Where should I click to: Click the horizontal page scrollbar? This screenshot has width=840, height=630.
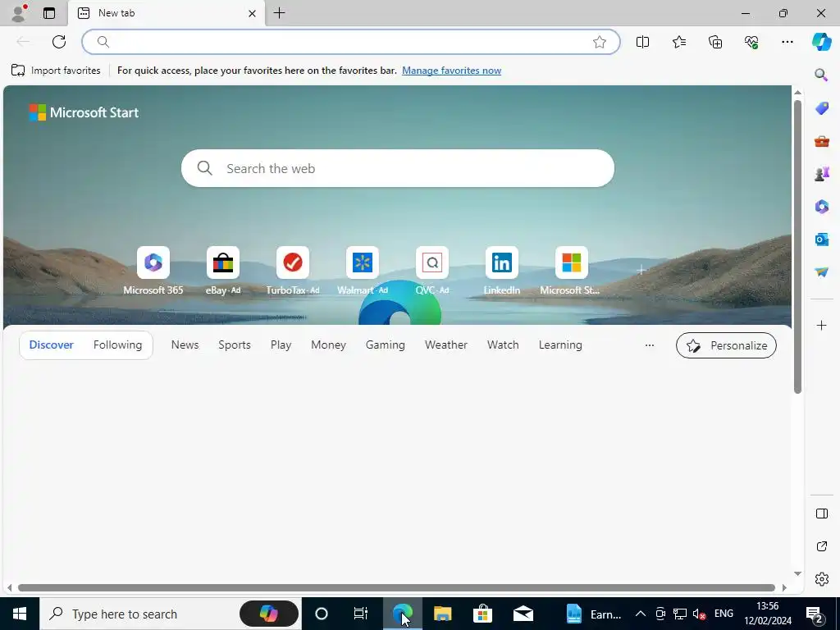(x=396, y=587)
